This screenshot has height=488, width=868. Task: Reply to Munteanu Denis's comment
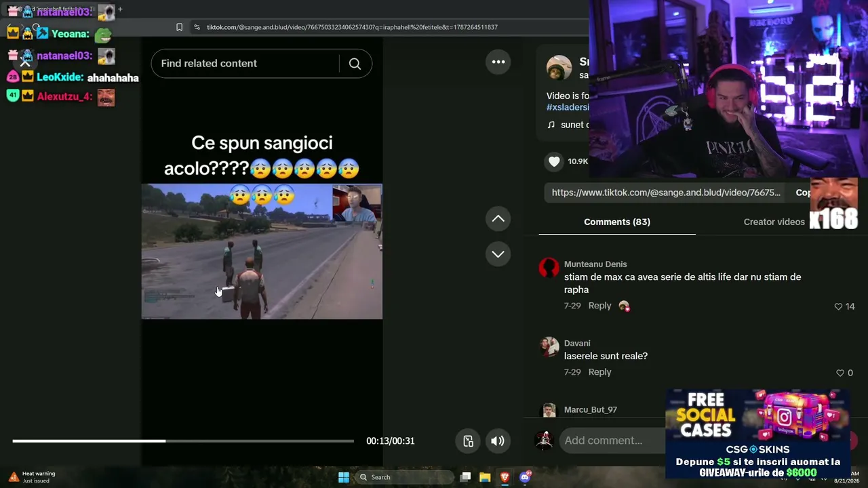coord(599,306)
